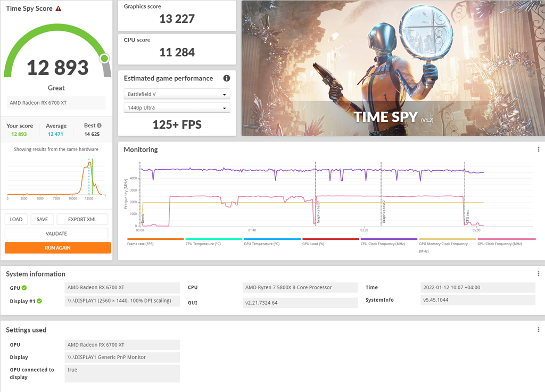The height and width of the screenshot is (392, 545).
Task: Toggle the pink GPU Clock Frequency legend series
Action: pyautogui.click(x=506, y=241)
